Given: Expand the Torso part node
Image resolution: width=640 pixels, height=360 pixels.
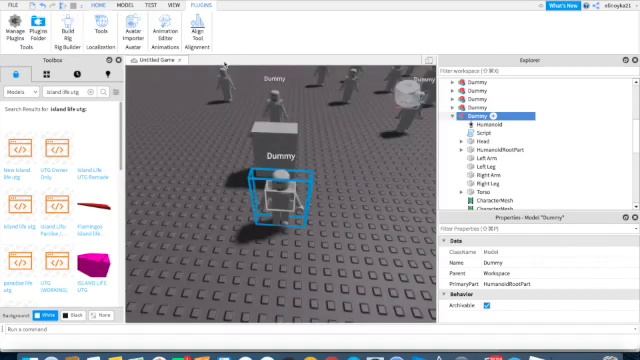Looking at the screenshot, I should pyautogui.click(x=461, y=192).
